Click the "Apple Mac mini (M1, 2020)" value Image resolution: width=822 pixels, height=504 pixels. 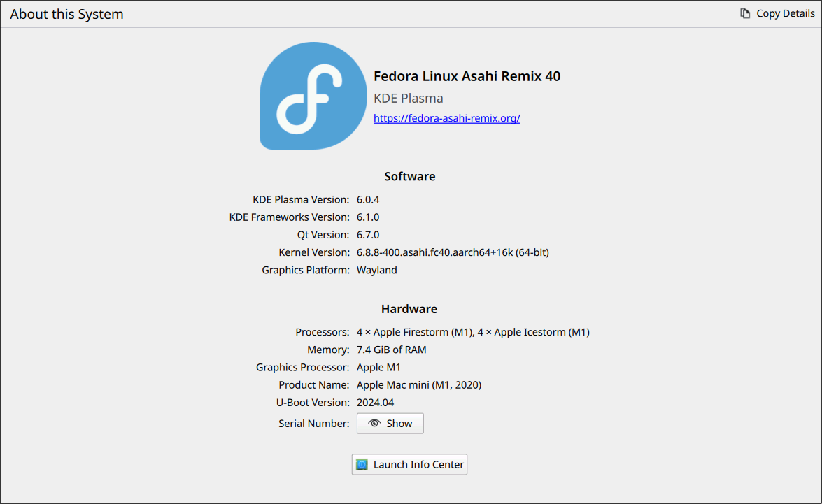coord(419,385)
